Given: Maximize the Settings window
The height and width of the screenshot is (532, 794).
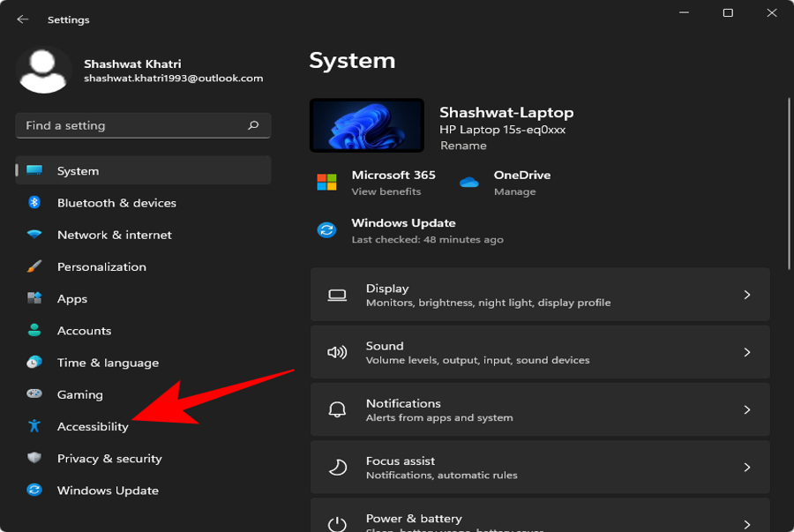Looking at the screenshot, I should (728, 12).
